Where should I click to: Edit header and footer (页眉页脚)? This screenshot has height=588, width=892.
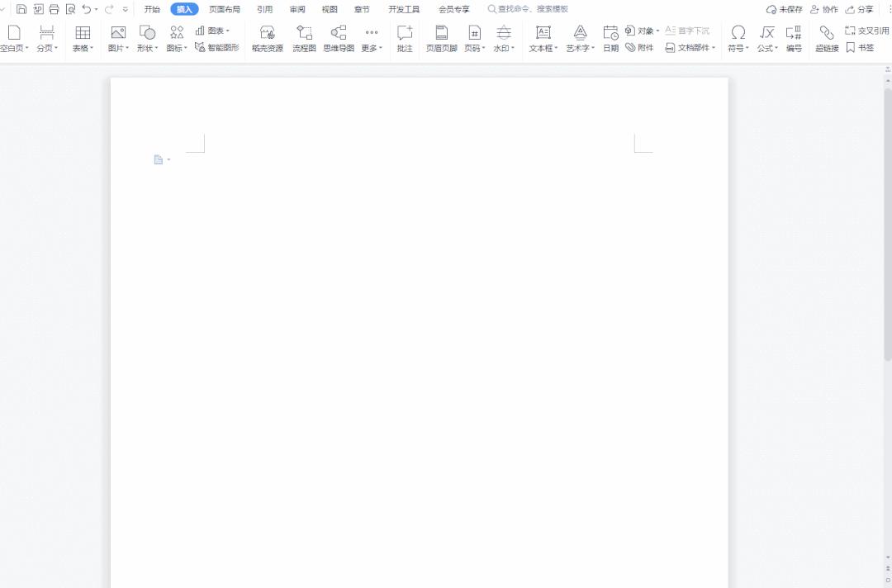coord(441,39)
